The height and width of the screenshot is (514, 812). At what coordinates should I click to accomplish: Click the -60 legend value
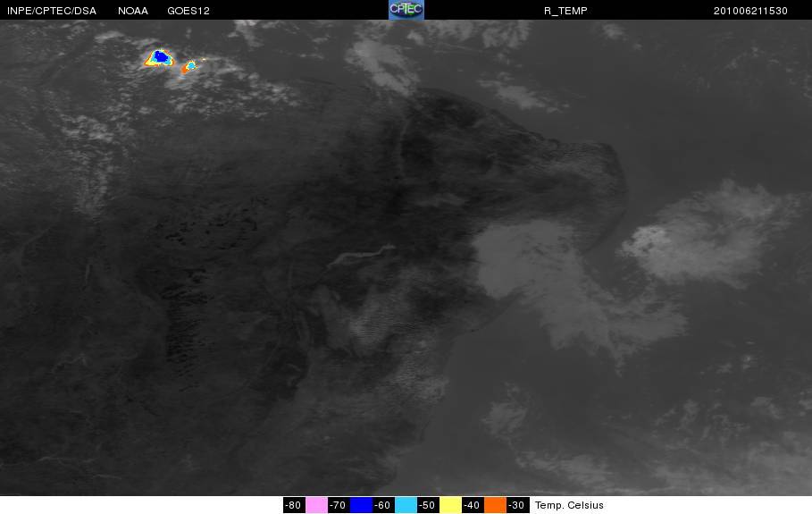coord(383,505)
